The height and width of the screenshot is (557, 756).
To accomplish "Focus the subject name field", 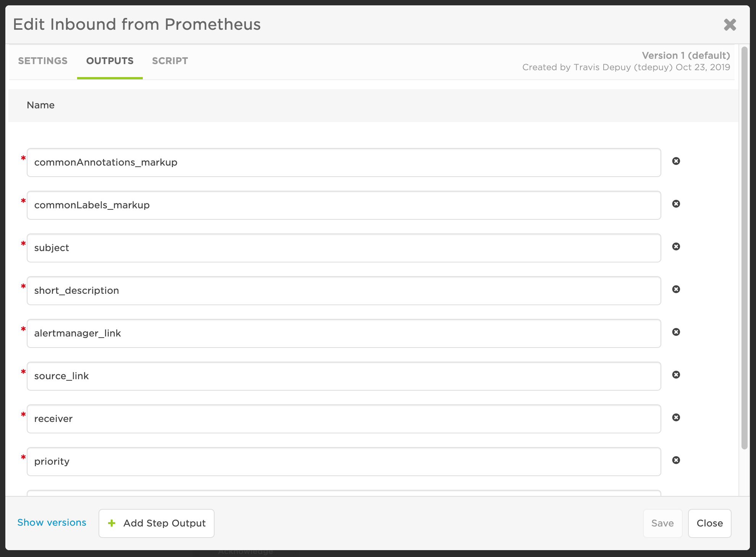I will (x=344, y=248).
